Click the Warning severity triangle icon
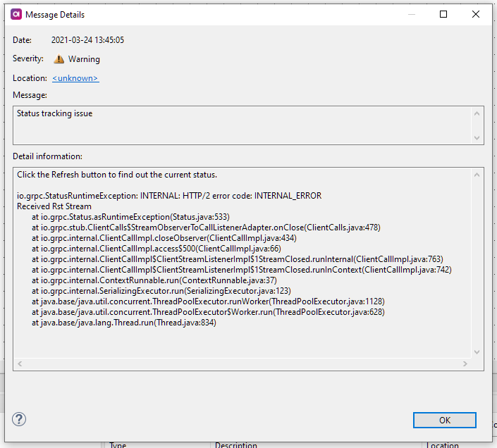 59,59
